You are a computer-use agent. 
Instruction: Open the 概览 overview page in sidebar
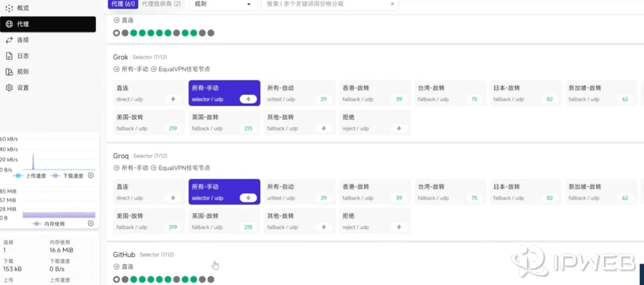pyautogui.click(x=48, y=8)
